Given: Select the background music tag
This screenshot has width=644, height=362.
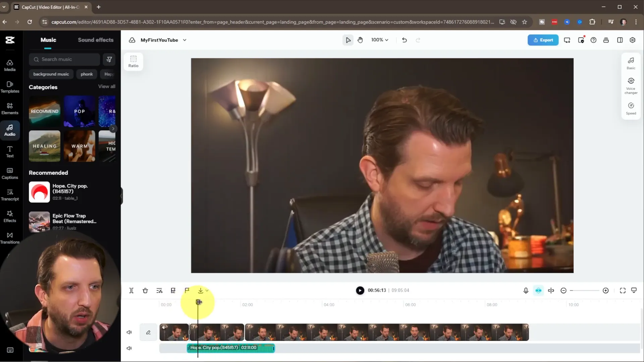Looking at the screenshot, I should coord(51,74).
